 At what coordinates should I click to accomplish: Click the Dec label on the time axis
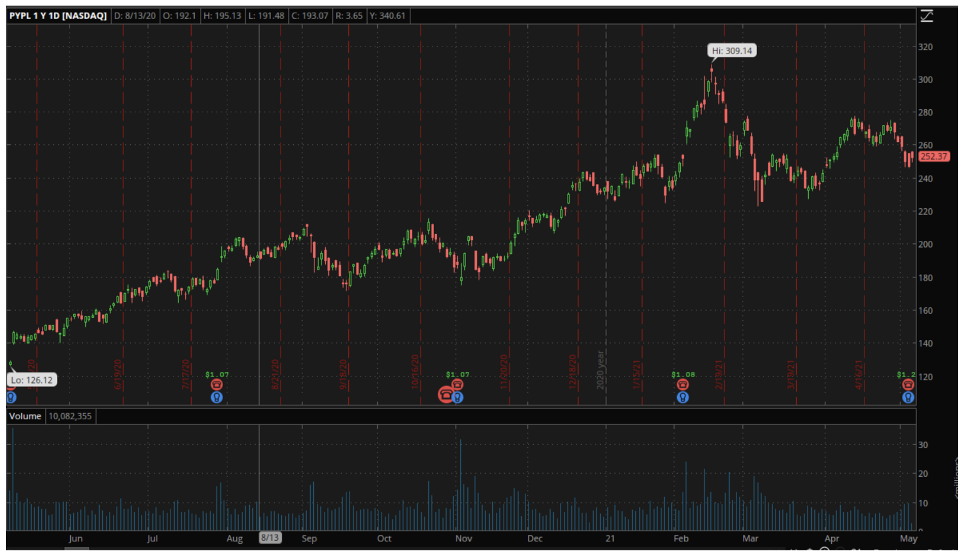click(535, 538)
